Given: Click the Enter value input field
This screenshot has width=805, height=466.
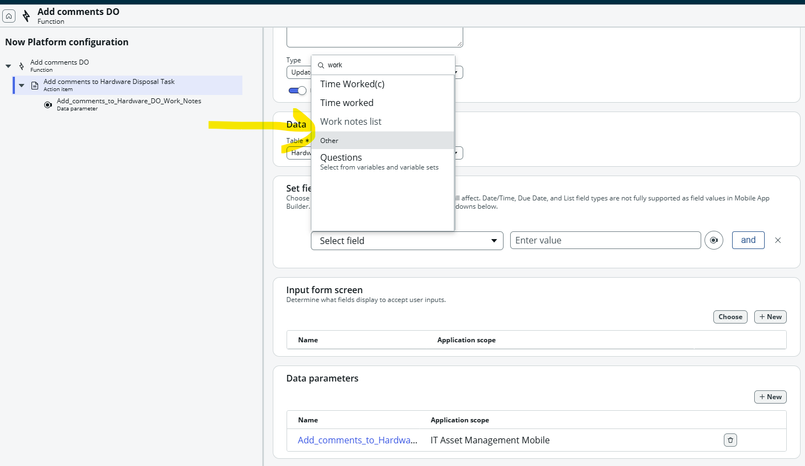Looking at the screenshot, I should point(605,240).
